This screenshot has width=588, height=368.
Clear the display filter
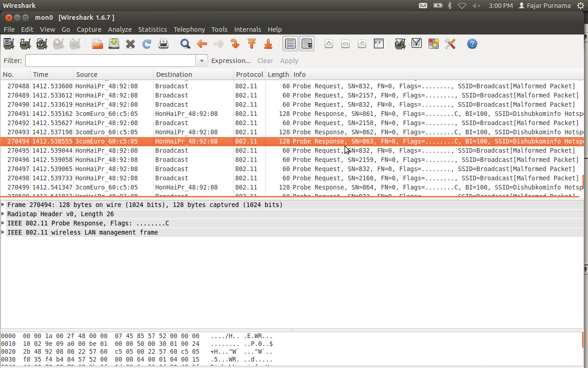[265, 61]
